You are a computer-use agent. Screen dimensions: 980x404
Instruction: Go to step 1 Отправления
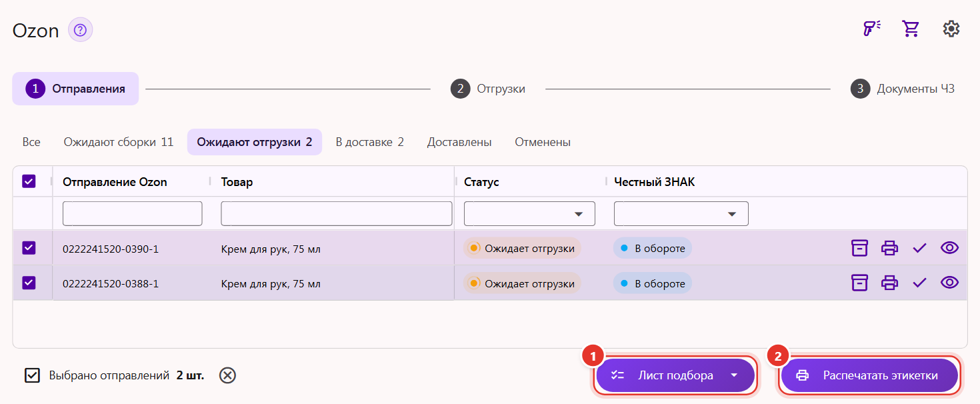tap(75, 89)
